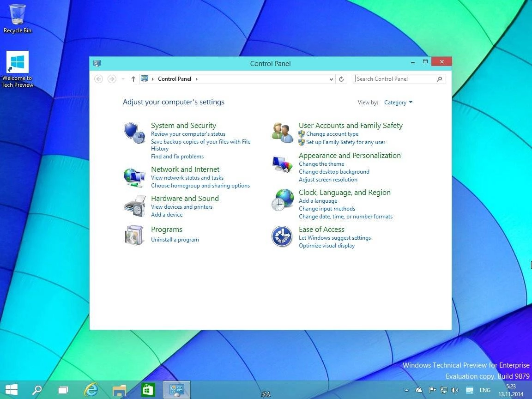Expand the chevron after Control Panel breadcrumb

point(196,79)
